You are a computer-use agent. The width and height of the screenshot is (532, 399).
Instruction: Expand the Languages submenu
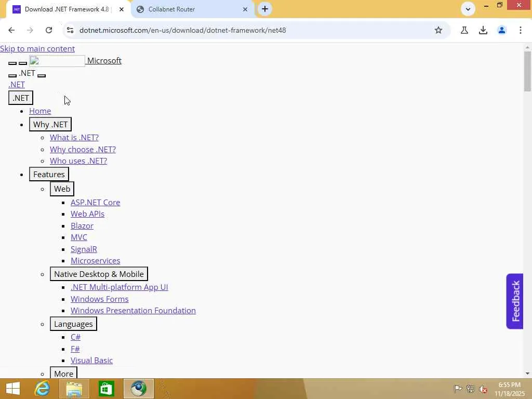(73, 324)
